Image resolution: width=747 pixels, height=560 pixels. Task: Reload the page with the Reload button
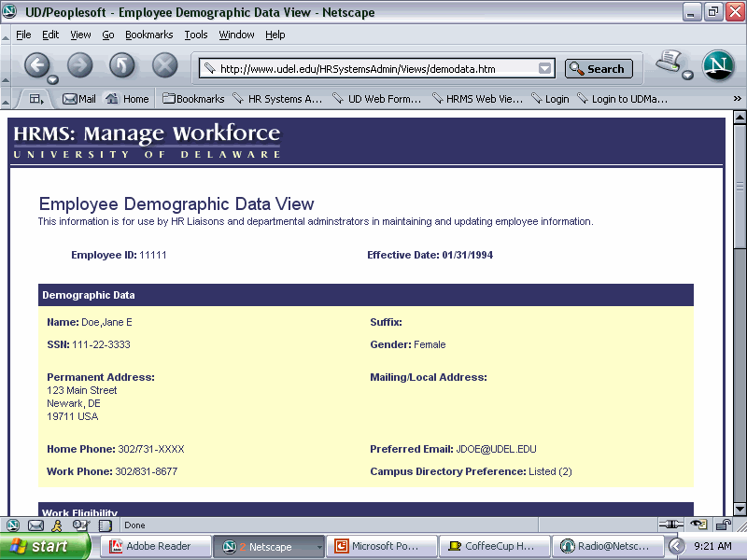(x=122, y=65)
